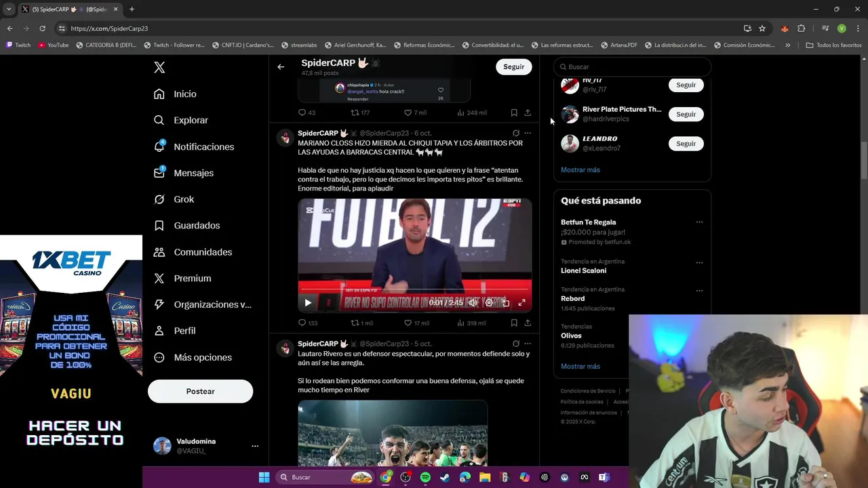Image resolution: width=868 pixels, height=488 pixels.
Task: Expand the video to fullscreen
Action: 521,303
